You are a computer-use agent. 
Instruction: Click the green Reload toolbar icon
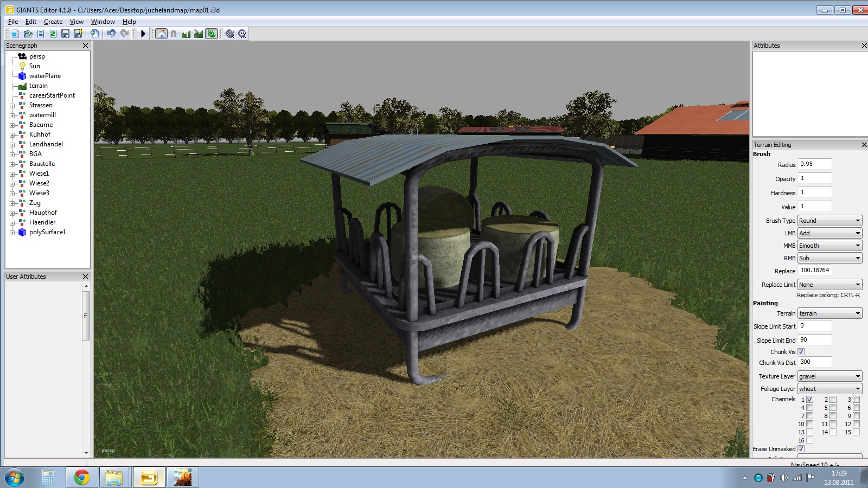pos(53,34)
